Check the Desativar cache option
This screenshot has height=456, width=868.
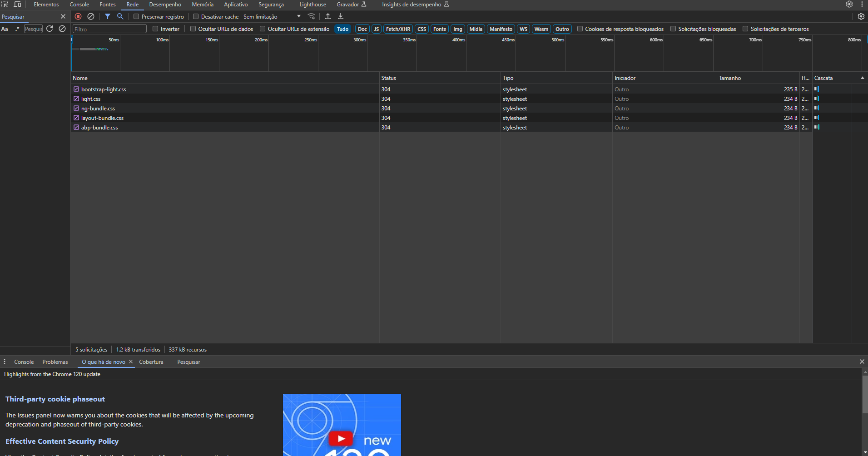(x=196, y=17)
